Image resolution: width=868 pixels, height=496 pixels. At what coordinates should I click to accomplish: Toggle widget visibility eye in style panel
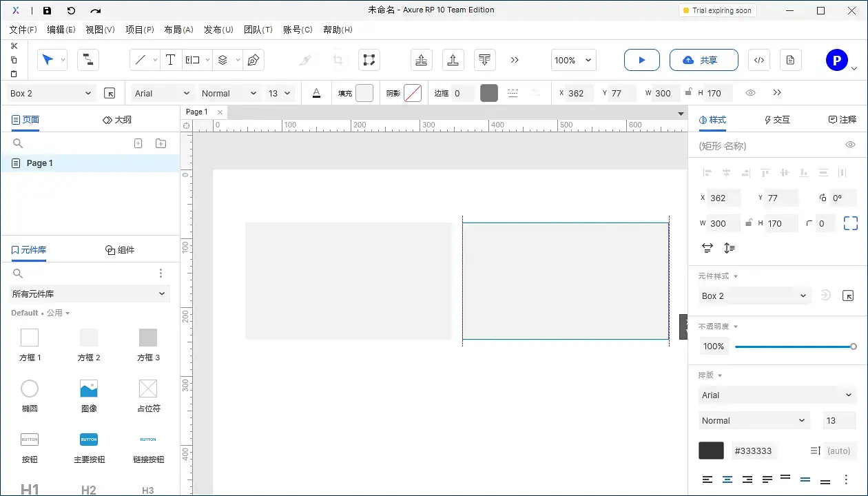[x=850, y=145]
